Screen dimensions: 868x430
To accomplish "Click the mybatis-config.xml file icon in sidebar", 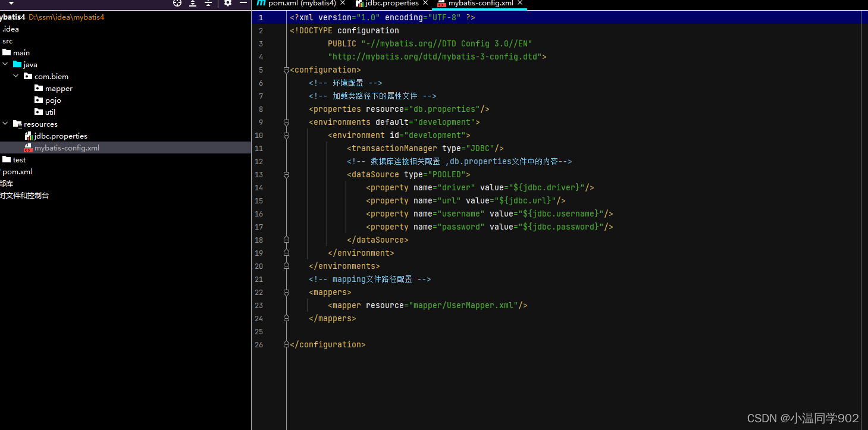I will [x=27, y=147].
